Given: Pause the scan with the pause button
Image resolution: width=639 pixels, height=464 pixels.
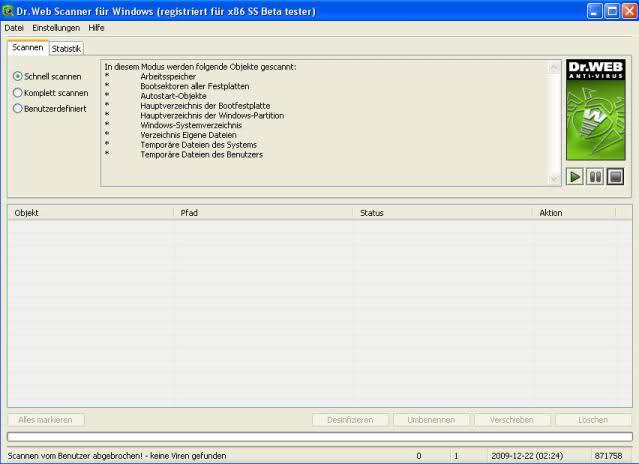Looking at the screenshot, I should pos(595,177).
